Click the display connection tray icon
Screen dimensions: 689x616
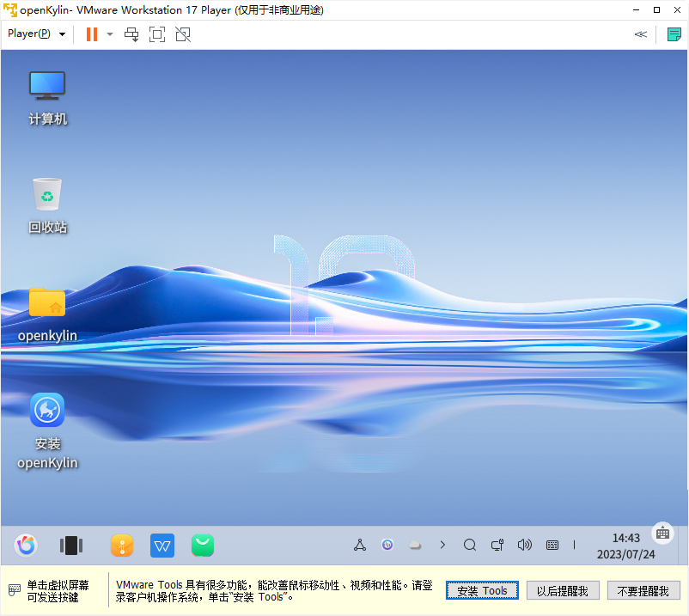point(497,545)
